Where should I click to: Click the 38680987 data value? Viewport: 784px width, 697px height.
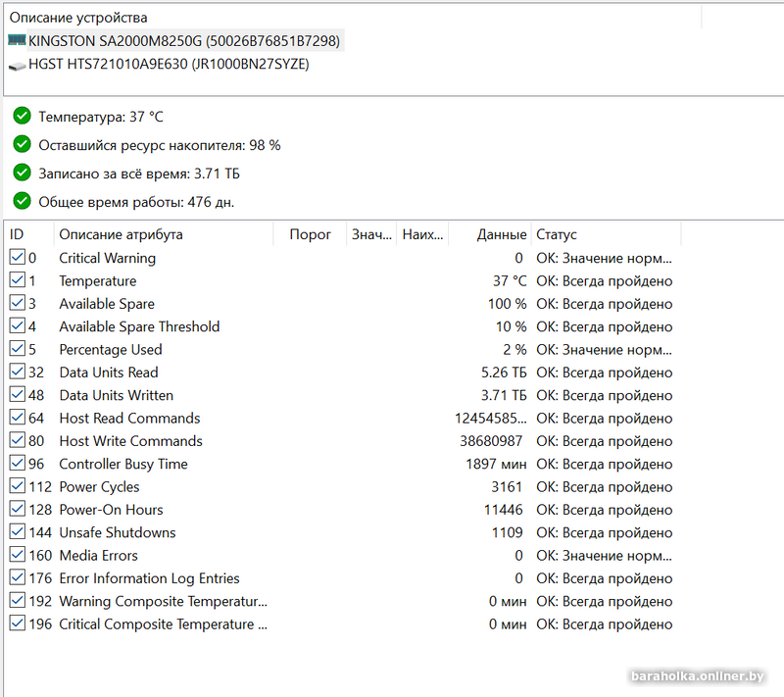(x=491, y=441)
